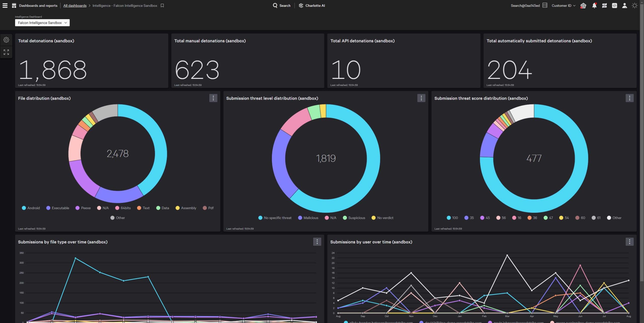Click the score 100 legend color swatch

pos(449,218)
